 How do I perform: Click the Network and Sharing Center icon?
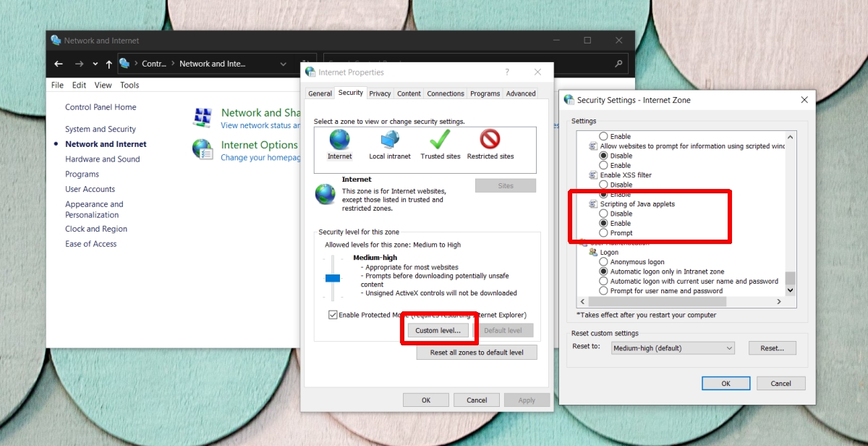tap(203, 116)
